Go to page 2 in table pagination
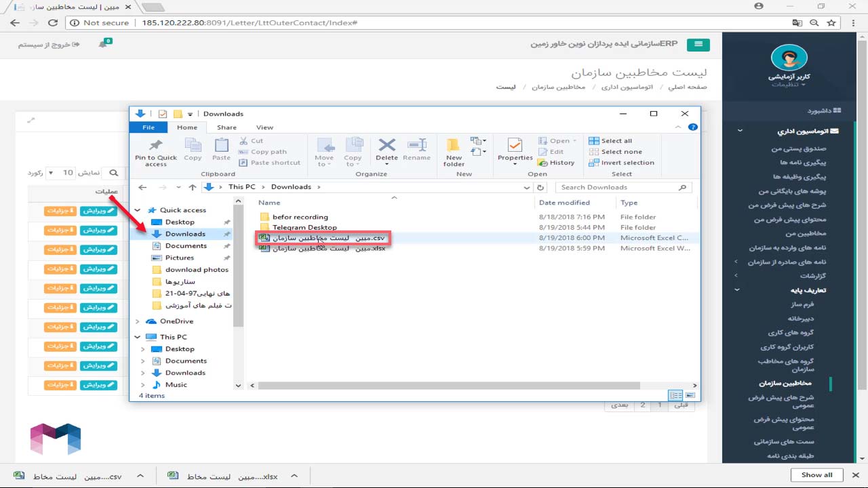 coord(642,405)
